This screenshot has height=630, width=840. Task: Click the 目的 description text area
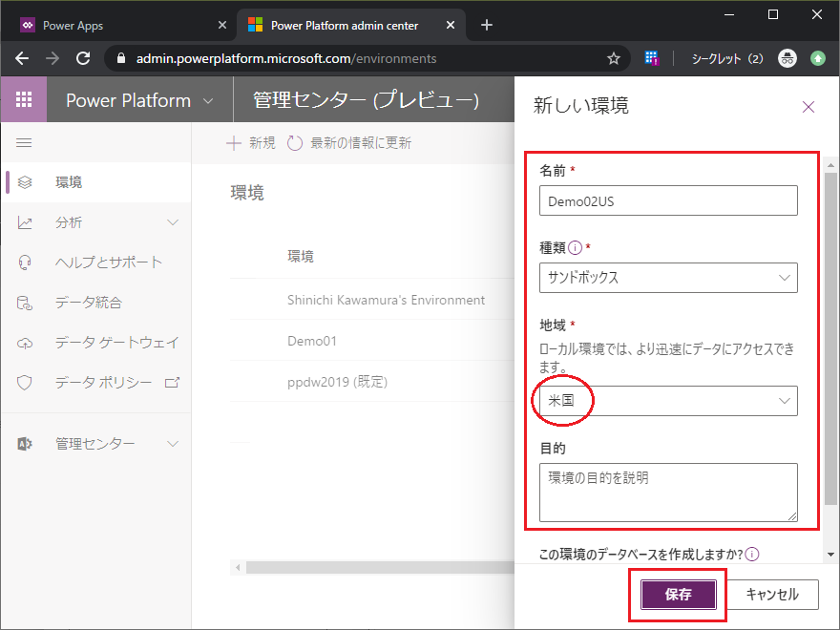point(668,493)
